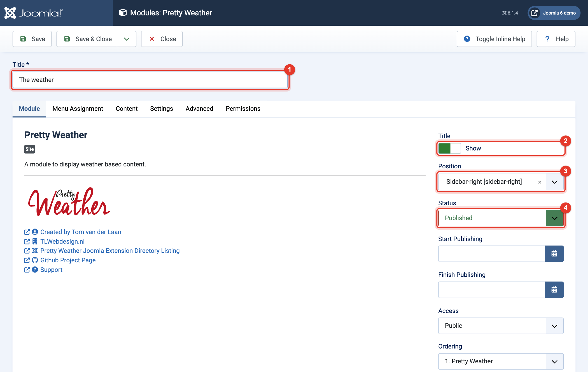Click the Pretty Weather logo image
Image resolution: width=588 pixels, height=372 pixels.
(x=69, y=202)
